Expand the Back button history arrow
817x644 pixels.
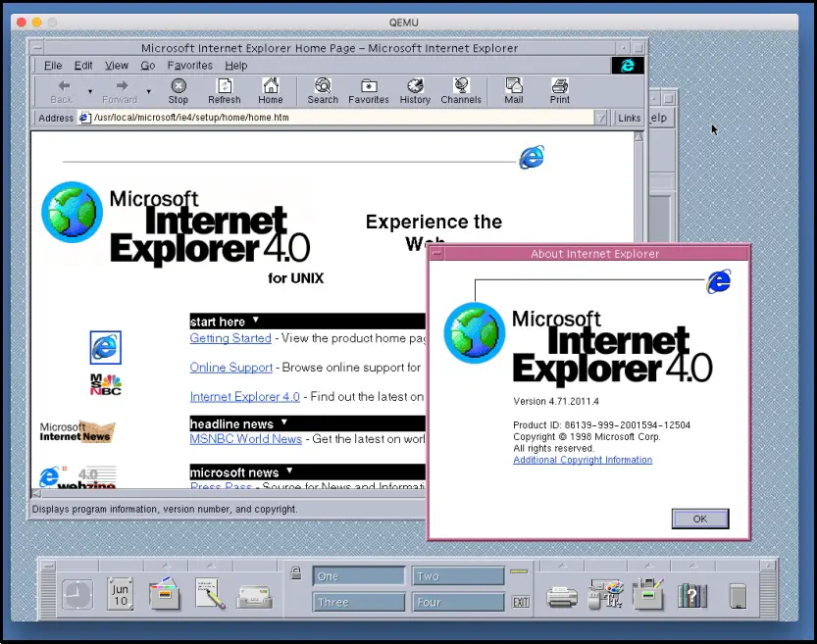pos(90,91)
